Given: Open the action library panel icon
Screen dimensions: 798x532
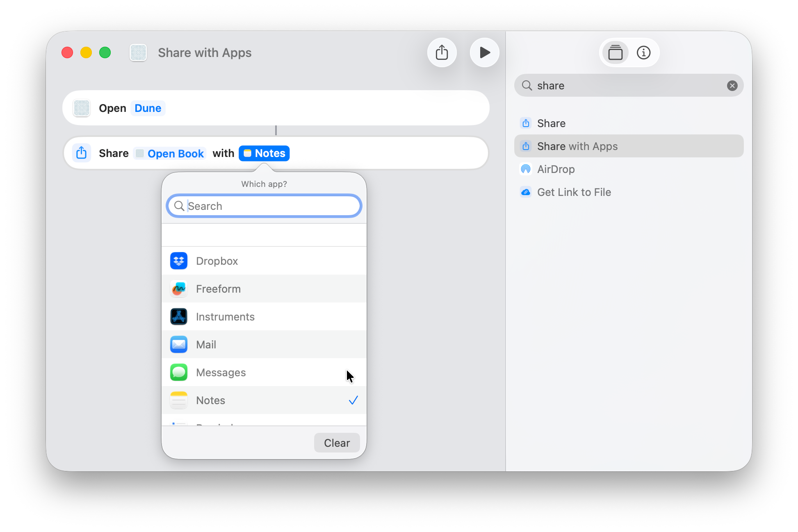Looking at the screenshot, I should [x=615, y=52].
